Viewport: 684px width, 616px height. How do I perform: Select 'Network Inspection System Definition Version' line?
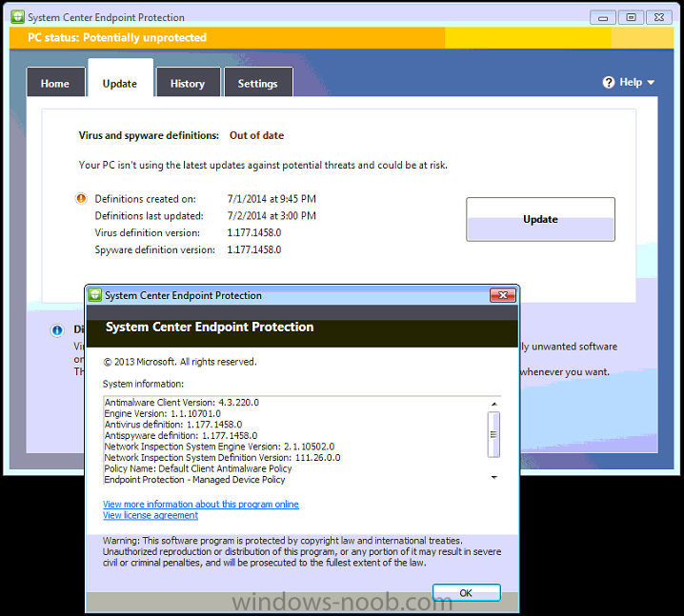(x=222, y=457)
